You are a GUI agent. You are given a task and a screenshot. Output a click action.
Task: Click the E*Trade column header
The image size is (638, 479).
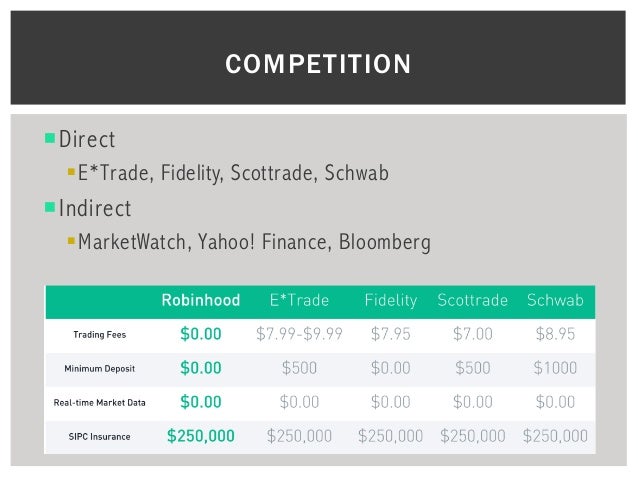[299, 300]
